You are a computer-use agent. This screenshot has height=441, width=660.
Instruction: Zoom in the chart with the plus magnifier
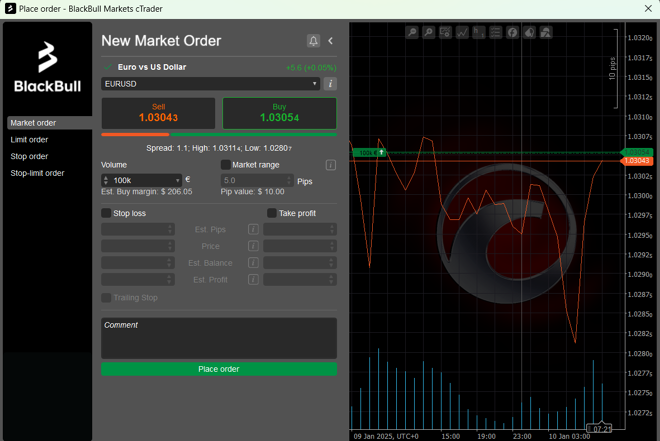tap(428, 32)
